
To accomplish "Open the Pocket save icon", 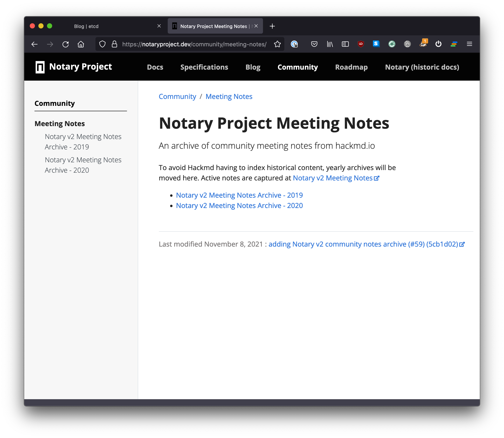I will [314, 44].
